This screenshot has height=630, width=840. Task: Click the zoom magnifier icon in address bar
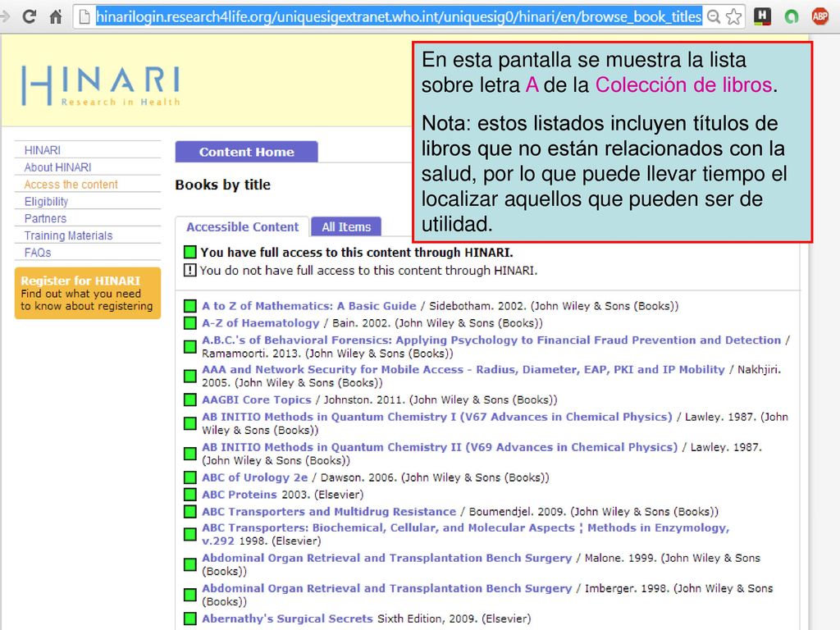click(x=714, y=16)
